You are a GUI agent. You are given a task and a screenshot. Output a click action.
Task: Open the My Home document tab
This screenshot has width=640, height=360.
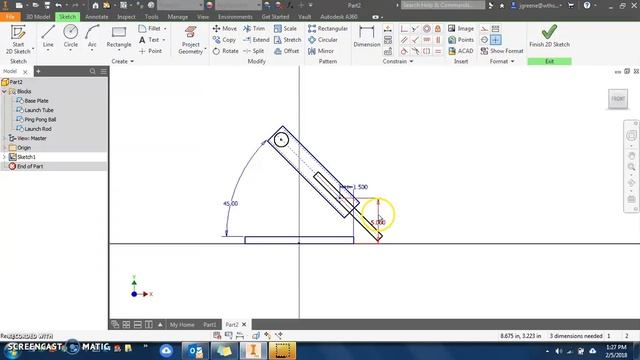(182, 325)
